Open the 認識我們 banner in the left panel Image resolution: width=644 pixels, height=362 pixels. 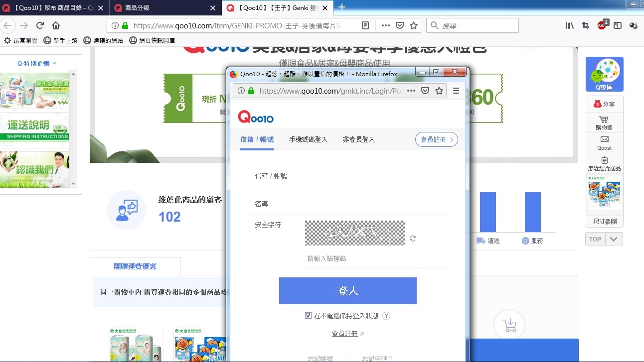click(x=34, y=169)
